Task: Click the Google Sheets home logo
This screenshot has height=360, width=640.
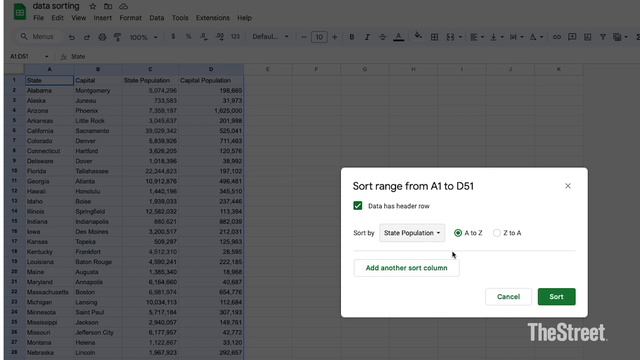Action: (x=20, y=11)
